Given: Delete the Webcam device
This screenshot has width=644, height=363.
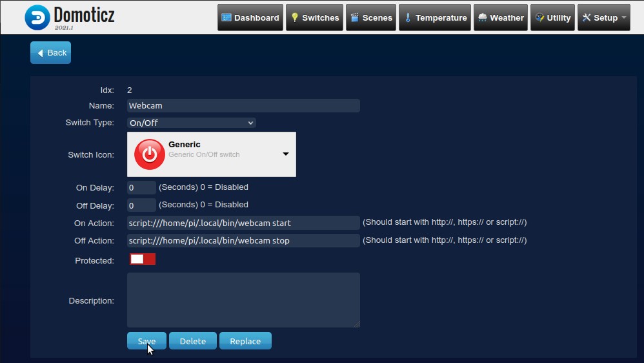Looking at the screenshot, I should [192, 341].
